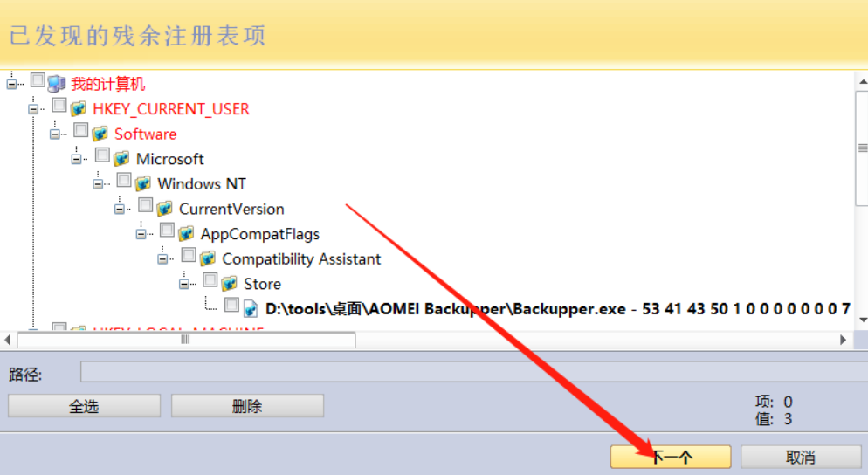
Task: Click the vertical scrollbar up arrow
Action: [863, 82]
